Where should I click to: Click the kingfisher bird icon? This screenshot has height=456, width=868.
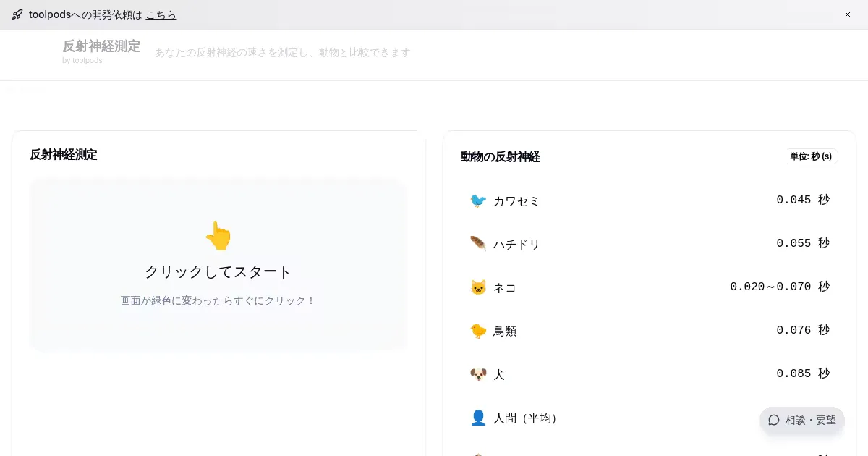coord(478,200)
